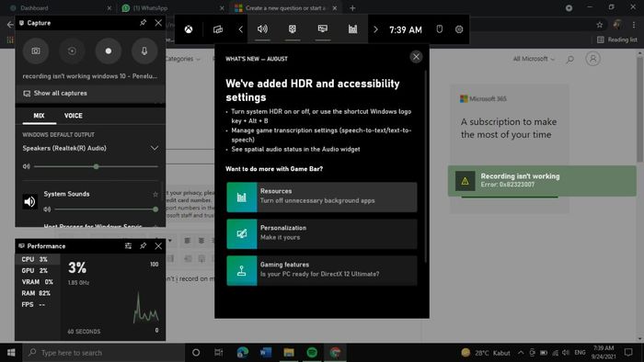Click record last 30 seconds button
The image size is (644, 362).
pyautogui.click(x=72, y=51)
